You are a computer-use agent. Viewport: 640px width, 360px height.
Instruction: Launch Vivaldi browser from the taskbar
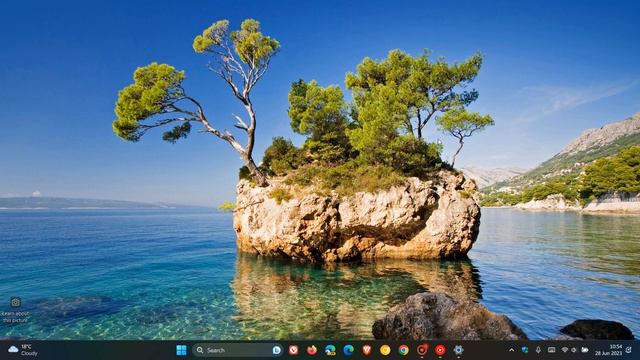pyautogui.click(x=293, y=350)
